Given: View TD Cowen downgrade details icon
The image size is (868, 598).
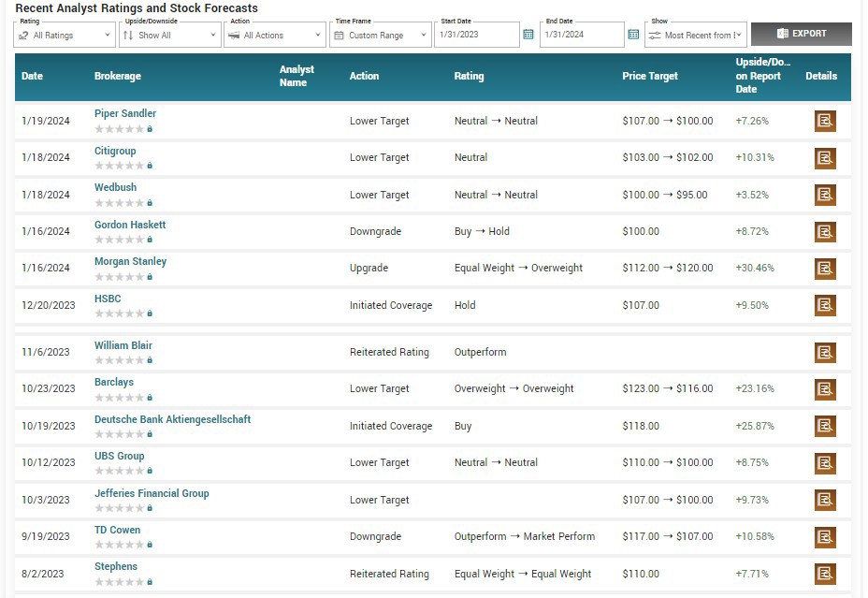Looking at the screenshot, I should [x=825, y=536].
